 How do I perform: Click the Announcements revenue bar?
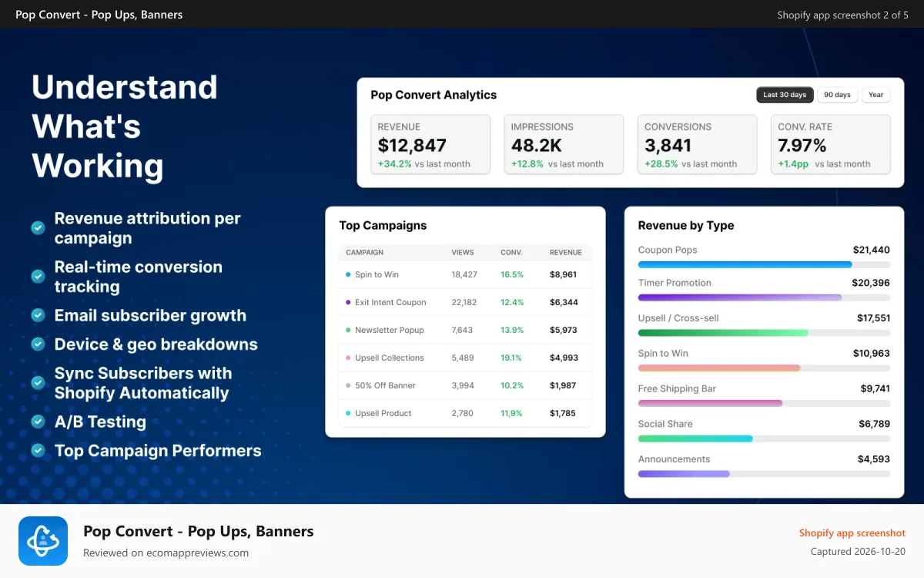click(x=764, y=474)
